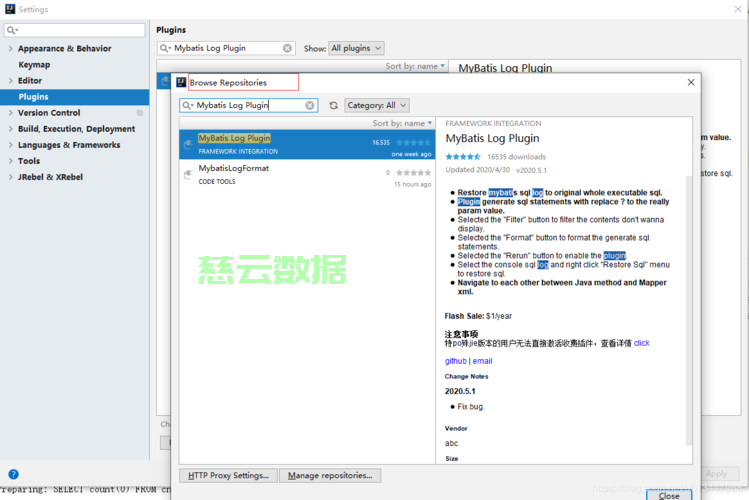The height and width of the screenshot is (500, 749).
Task: Open the Show: All plugins dropdown
Action: [x=356, y=48]
